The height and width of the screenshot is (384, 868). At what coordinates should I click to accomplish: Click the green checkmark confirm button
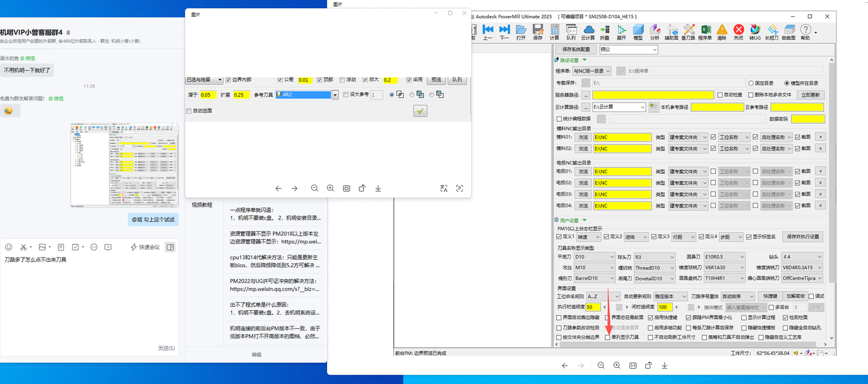(x=420, y=111)
